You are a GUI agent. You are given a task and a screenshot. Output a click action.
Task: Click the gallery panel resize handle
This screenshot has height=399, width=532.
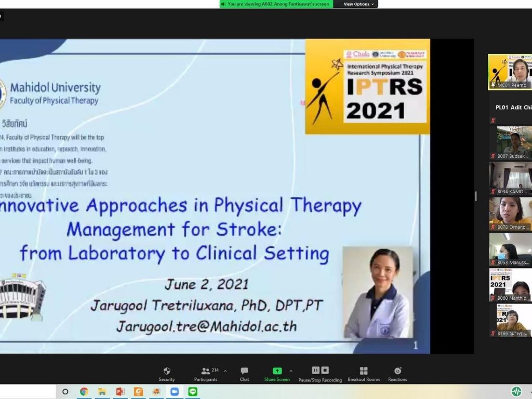(x=476, y=196)
